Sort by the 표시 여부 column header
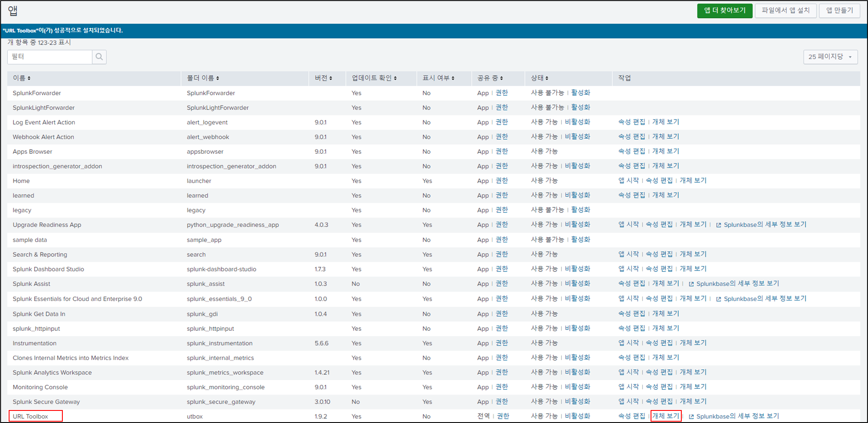Viewport: 868px width, 423px height. (438, 78)
